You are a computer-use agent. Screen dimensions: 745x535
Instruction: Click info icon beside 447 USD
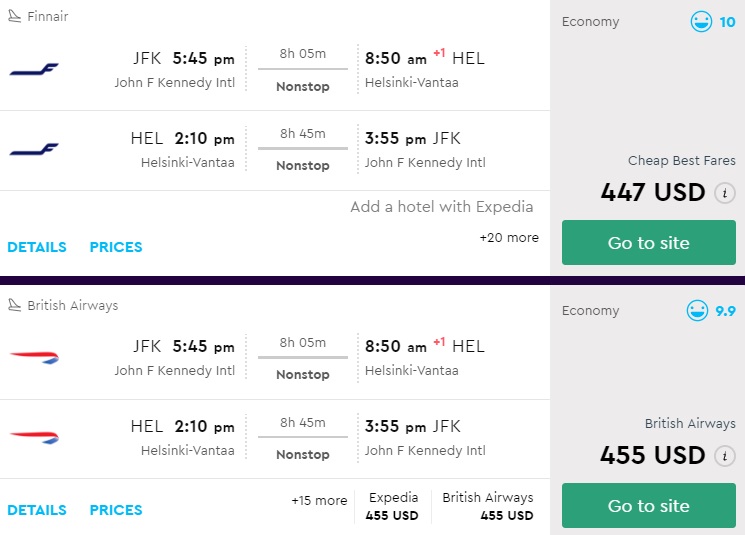pyautogui.click(x=725, y=193)
